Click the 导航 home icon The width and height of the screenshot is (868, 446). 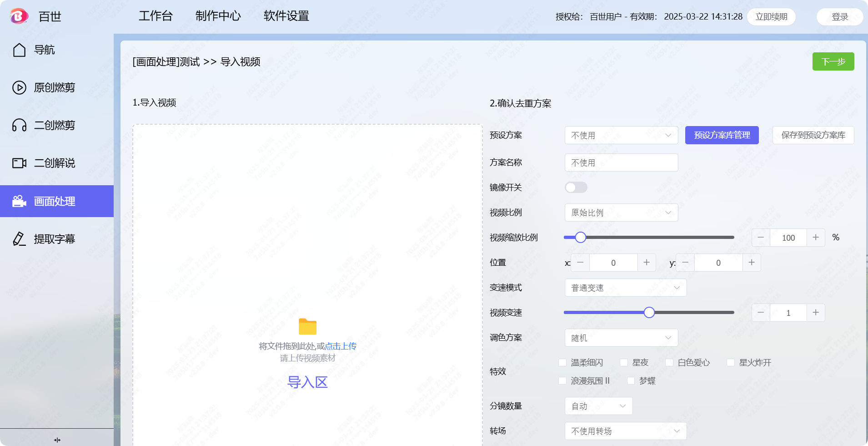coord(19,50)
